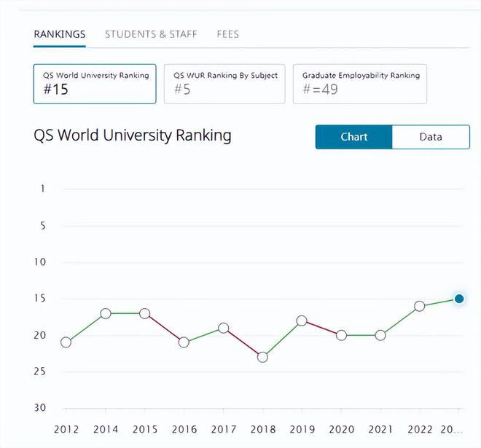Open the STUDENTS & STAFF tab

click(151, 34)
